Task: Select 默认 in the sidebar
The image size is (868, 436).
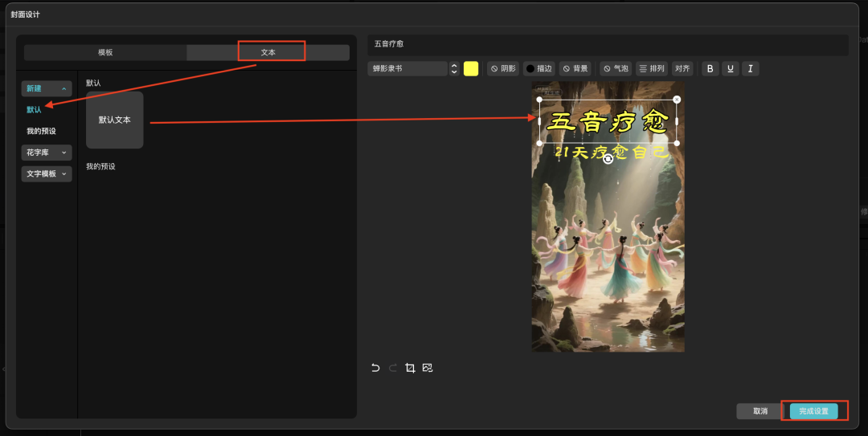Action: pyautogui.click(x=34, y=109)
